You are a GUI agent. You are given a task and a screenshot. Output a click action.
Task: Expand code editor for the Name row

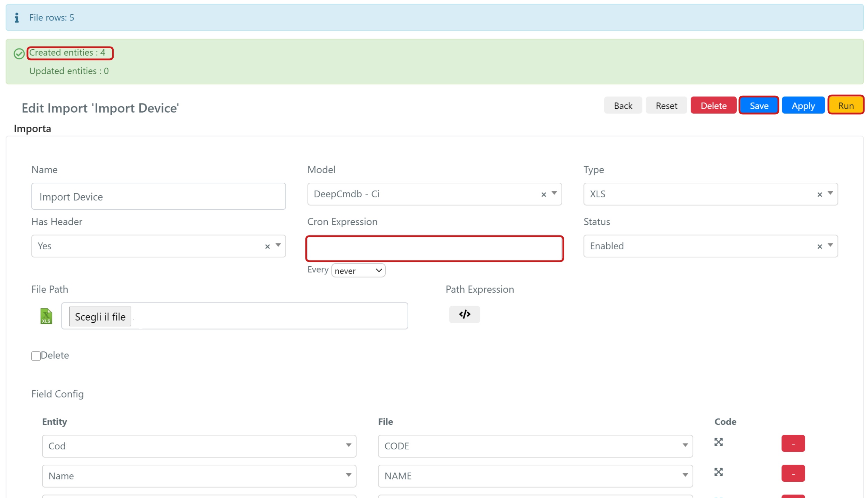tap(718, 472)
